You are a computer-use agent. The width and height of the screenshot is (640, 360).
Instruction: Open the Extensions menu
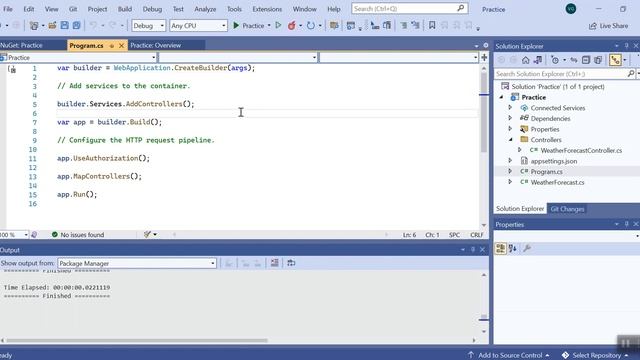(267, 9)
